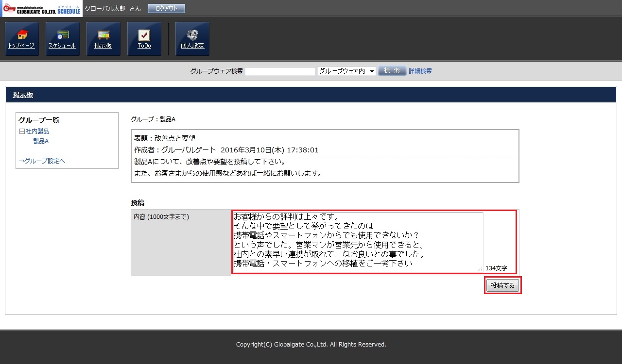The width and height of the screenshot is (622, 364).
Task: Open the ToDo checkmark icon
Action: point(144,39)
